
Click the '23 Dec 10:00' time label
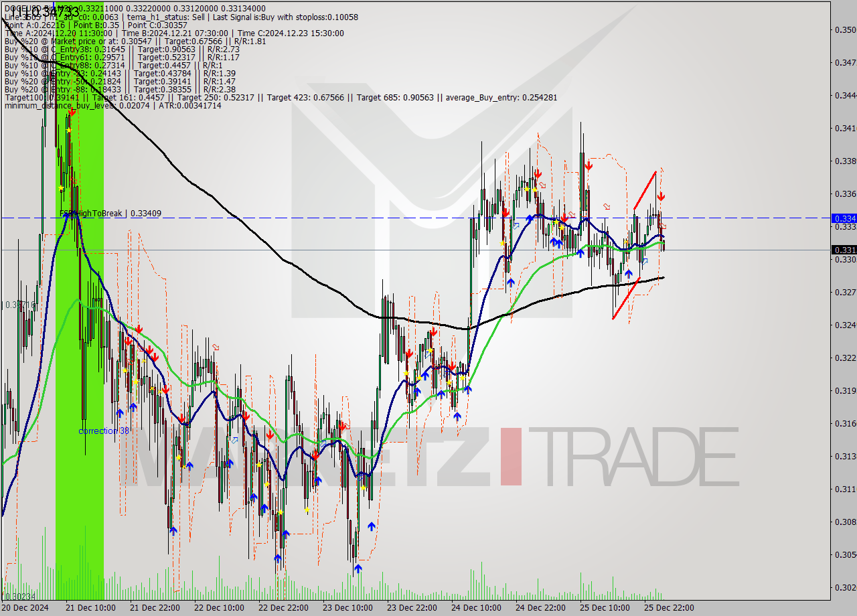pos(347,608)
